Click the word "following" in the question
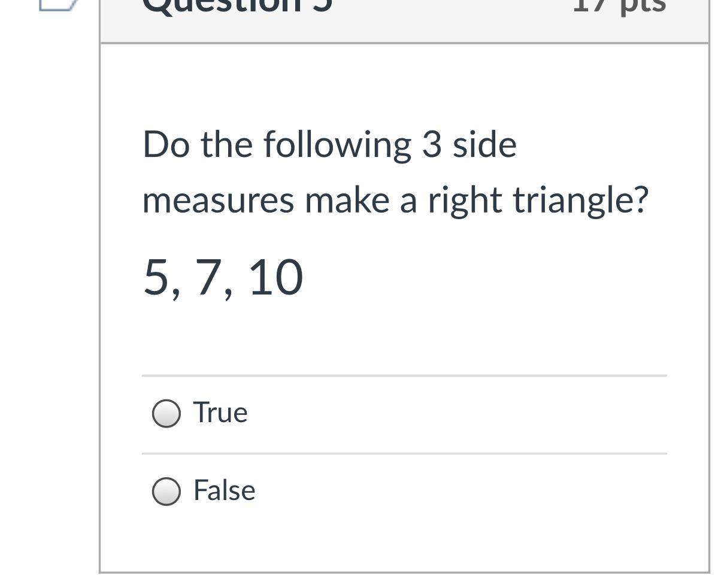This screenshot has width=715, height=588. [337, 145]
